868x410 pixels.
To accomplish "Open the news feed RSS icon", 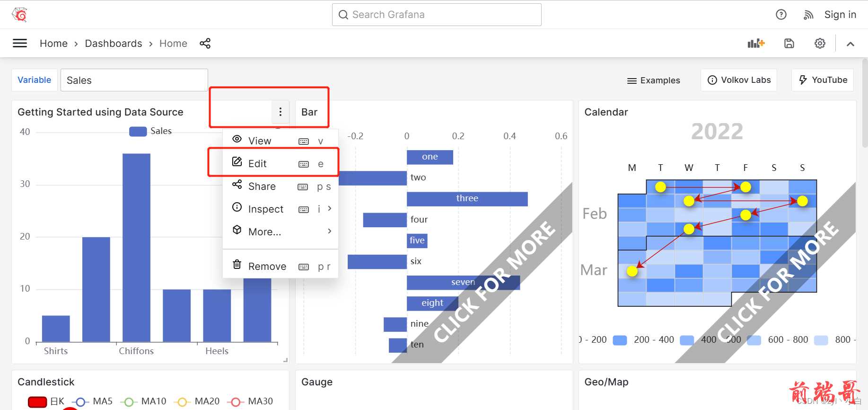I will point(808,15).
